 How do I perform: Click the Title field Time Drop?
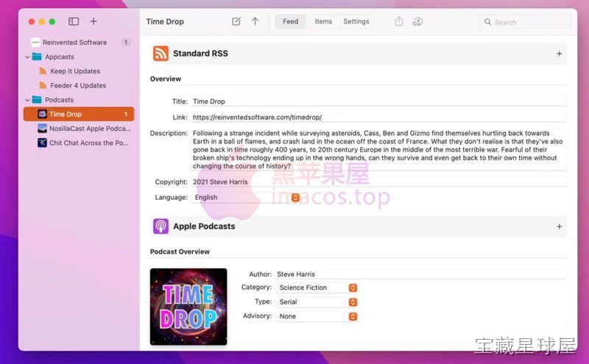pyautogui.click(x=378, y=101)
